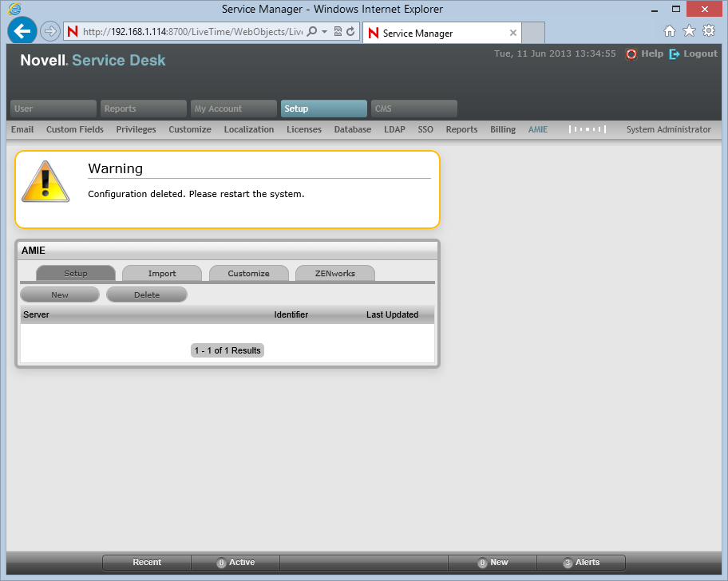Screen dimensions: 728x581
Task: Click the 1 - 1 of 1 Results label
Action: 227,350
